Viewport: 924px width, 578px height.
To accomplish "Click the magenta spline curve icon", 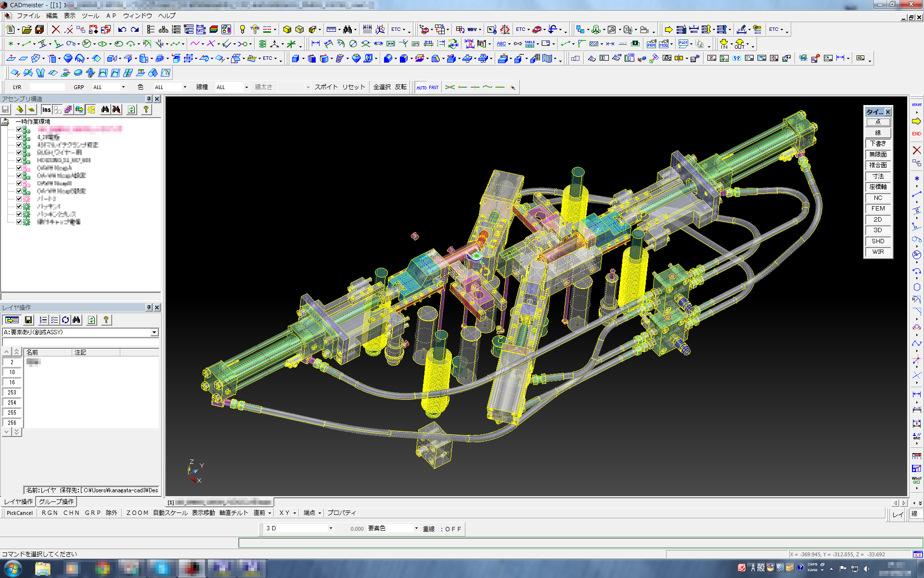I will 195,44.
